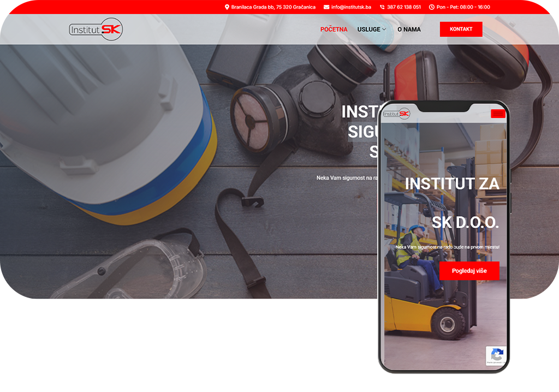The height and width of the screenshot is (392, 559).
Task: Open the red hamburger menu on phone
Action: click(498, 114)
